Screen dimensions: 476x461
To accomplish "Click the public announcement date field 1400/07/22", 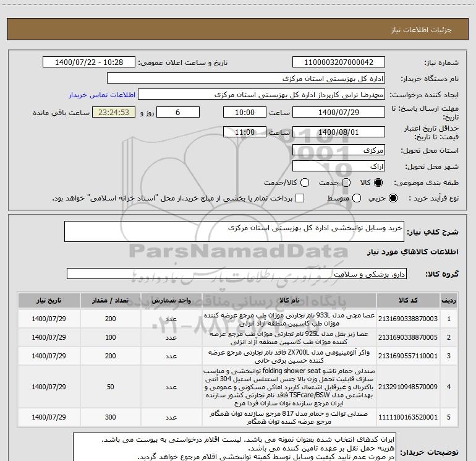I will [x=89, y=62].
